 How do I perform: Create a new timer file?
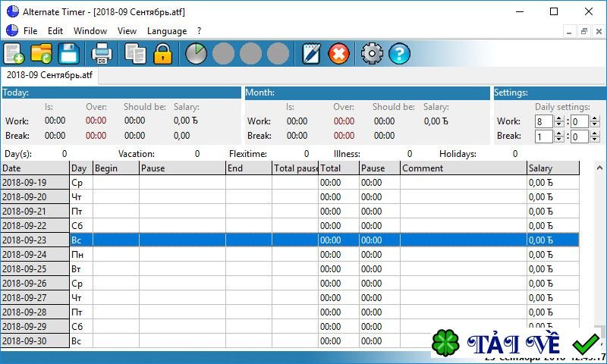tap(14, 54)
